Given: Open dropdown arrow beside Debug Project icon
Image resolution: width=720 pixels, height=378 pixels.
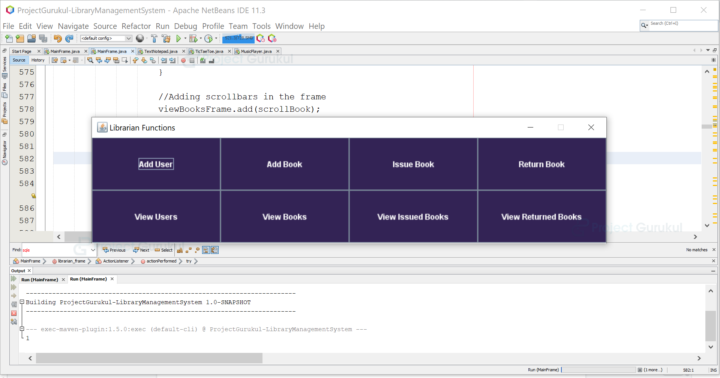Looking at the screenshot, I should 201,39.
